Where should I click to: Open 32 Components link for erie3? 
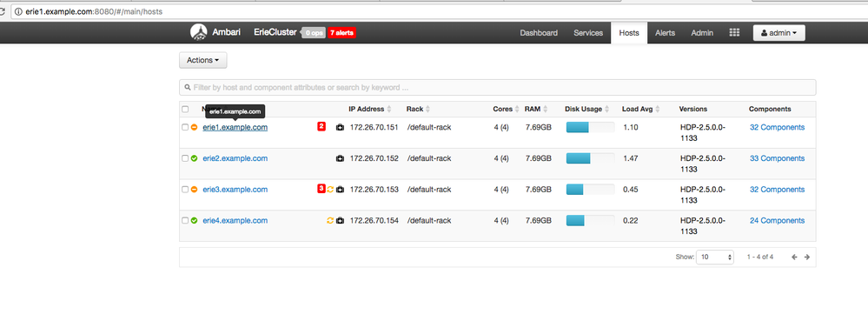coord(778,190)
